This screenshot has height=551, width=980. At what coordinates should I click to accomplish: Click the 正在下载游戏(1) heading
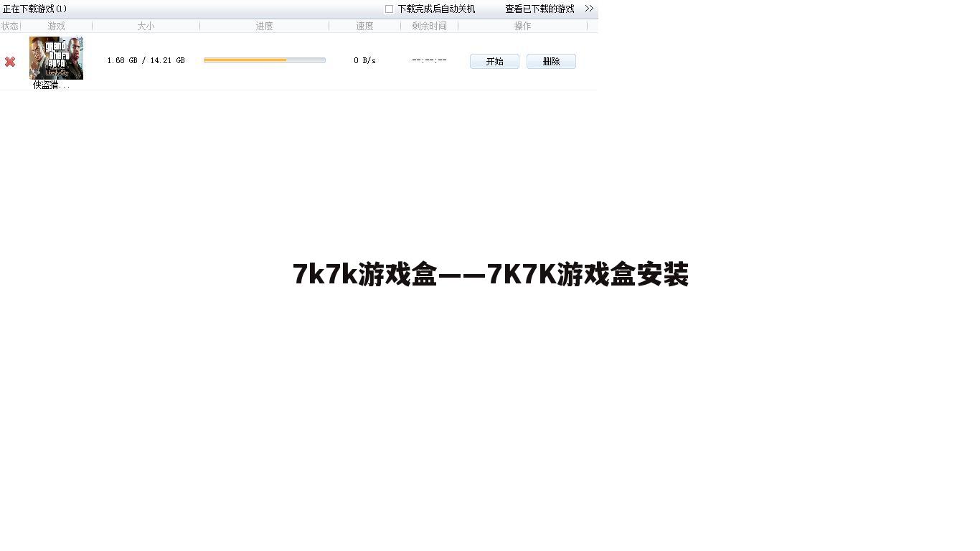point(35,9)
